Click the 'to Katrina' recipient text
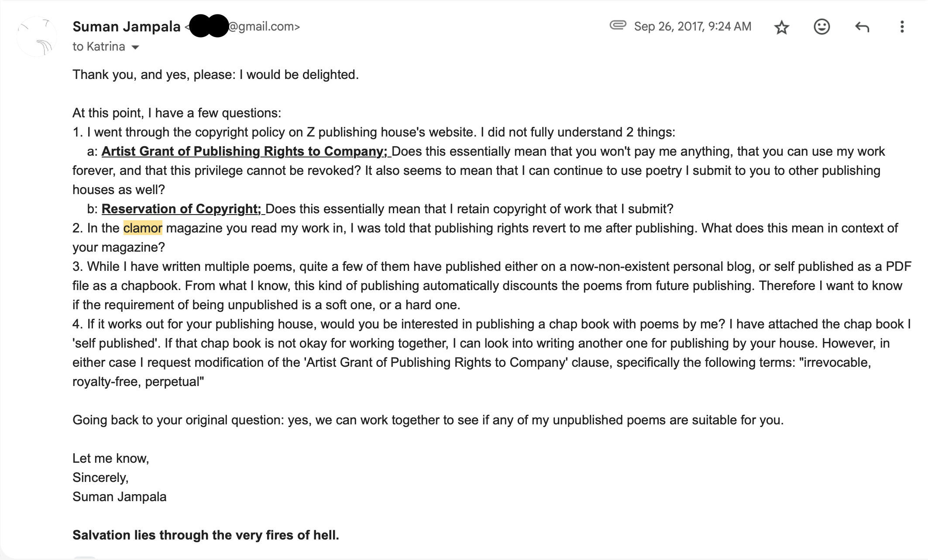Image resolution: width=928 pixels, height=560 pixels. (x=99, y=47)
